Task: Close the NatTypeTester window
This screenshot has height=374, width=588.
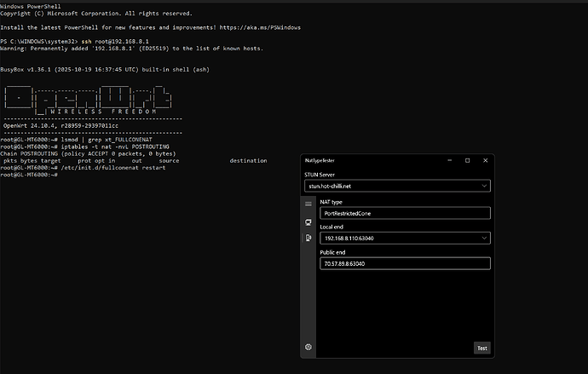Action: 485,160
